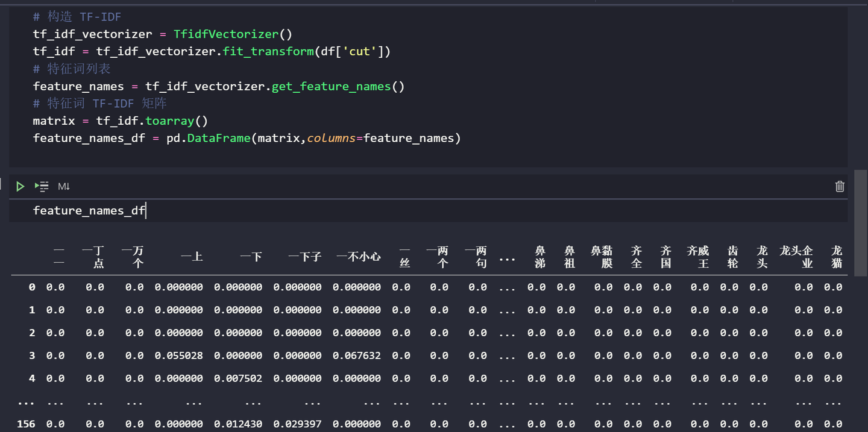Click the TfidfVectorizer() call in the code
The width and height of the screenshot is (868, 432).
[x=233, y=34]
